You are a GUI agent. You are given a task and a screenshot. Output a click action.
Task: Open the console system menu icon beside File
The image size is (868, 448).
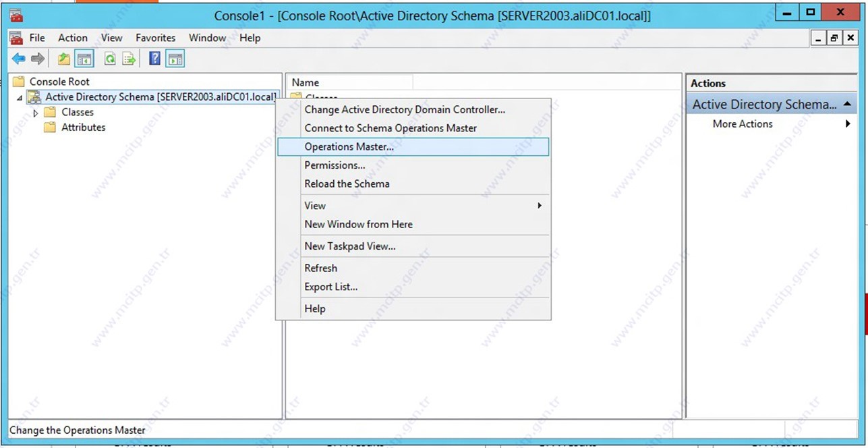click(16, 38)
